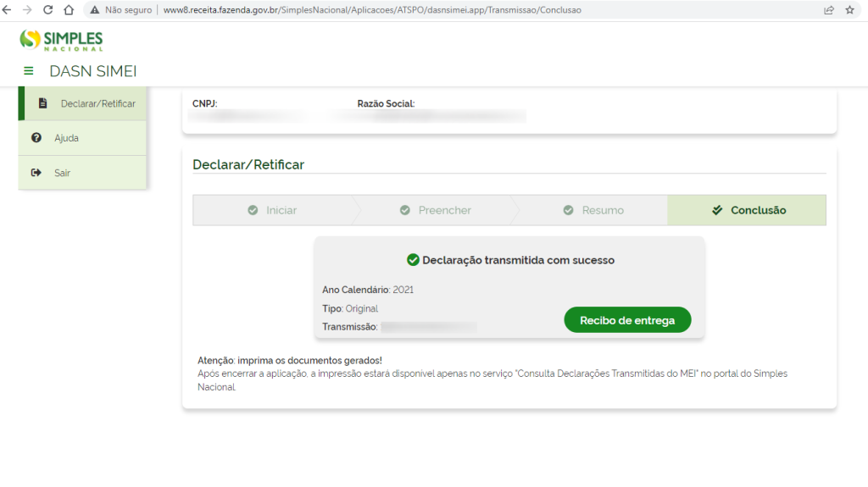Viewport: 868px width, 487px height.
Task: Click the Sair exit icon in sidebar
Action: tap(36, 173)
